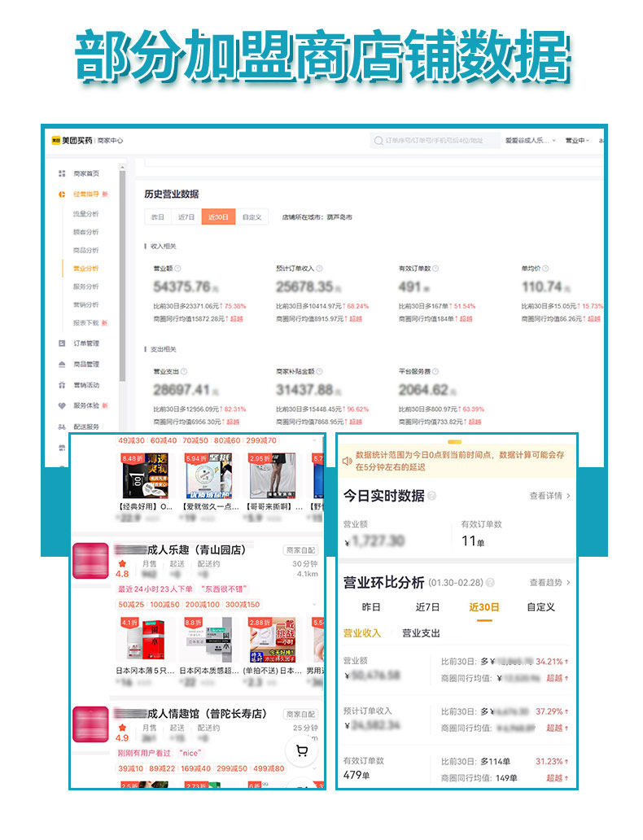Click info icon beside 单均价
The width and height of the screenshot is (643, 840).
(545, 269)
